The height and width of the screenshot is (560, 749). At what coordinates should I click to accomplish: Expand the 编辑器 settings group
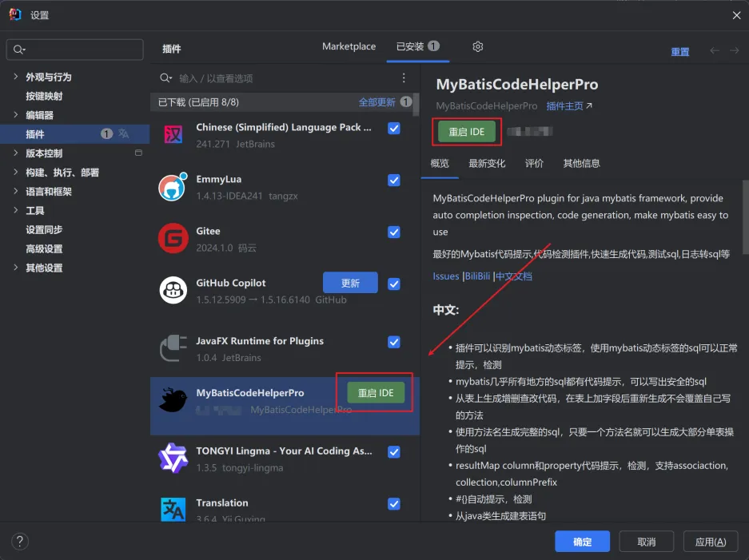click(16, 114)
